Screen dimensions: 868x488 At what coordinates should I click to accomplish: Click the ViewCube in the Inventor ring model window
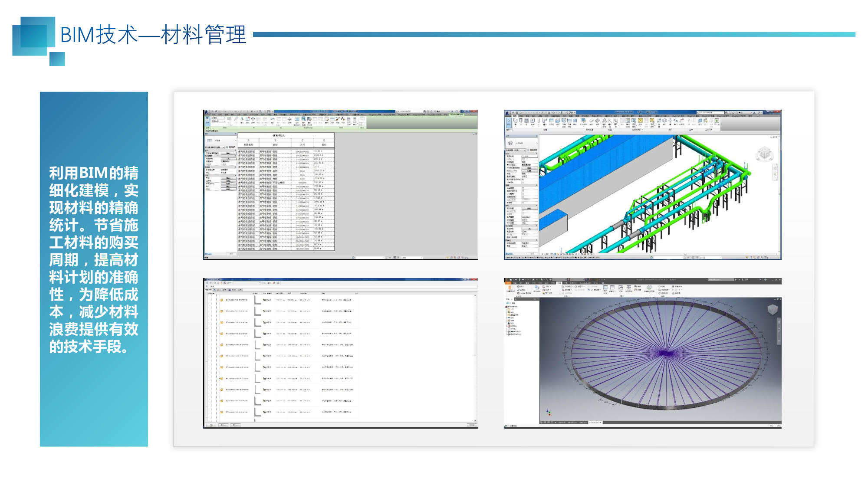773,309
